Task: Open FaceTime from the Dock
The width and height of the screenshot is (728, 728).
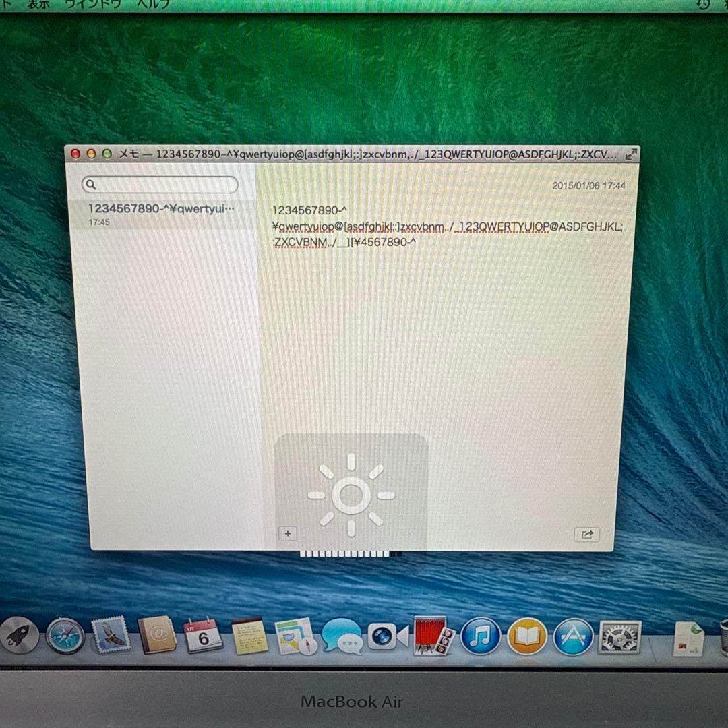Action: coord(386,636)
